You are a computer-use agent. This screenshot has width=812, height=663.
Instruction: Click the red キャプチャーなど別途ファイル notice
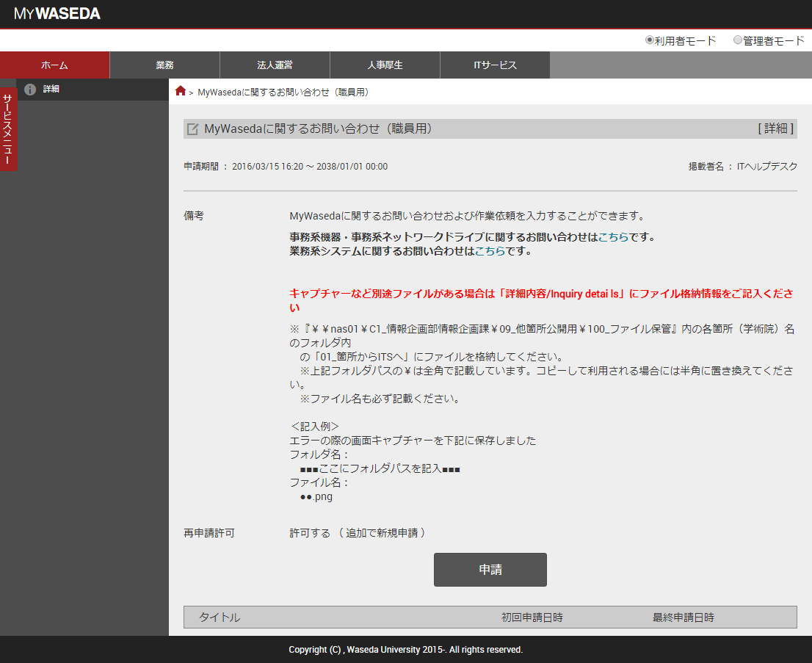tap(541, 300)
